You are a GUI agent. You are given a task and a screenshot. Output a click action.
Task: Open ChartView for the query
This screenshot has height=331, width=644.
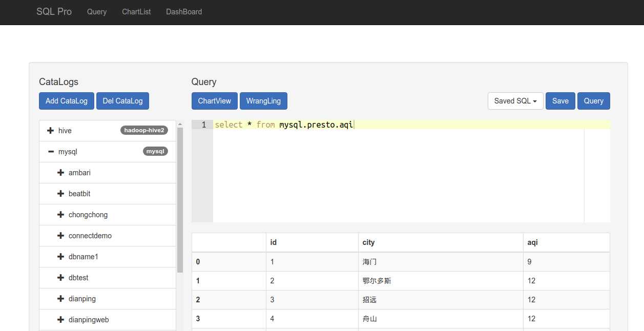tap(215, 101)
